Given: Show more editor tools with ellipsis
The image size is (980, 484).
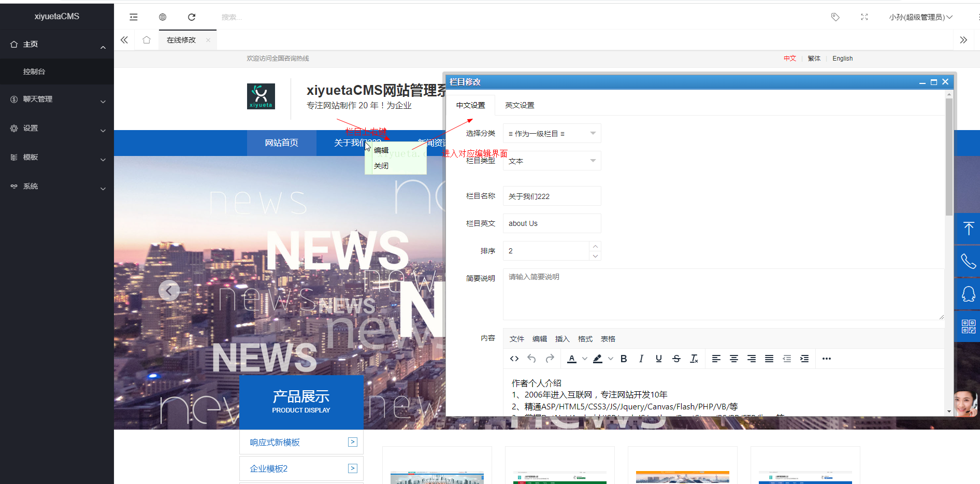Looking at the screenshot, I should pos(827,359).
